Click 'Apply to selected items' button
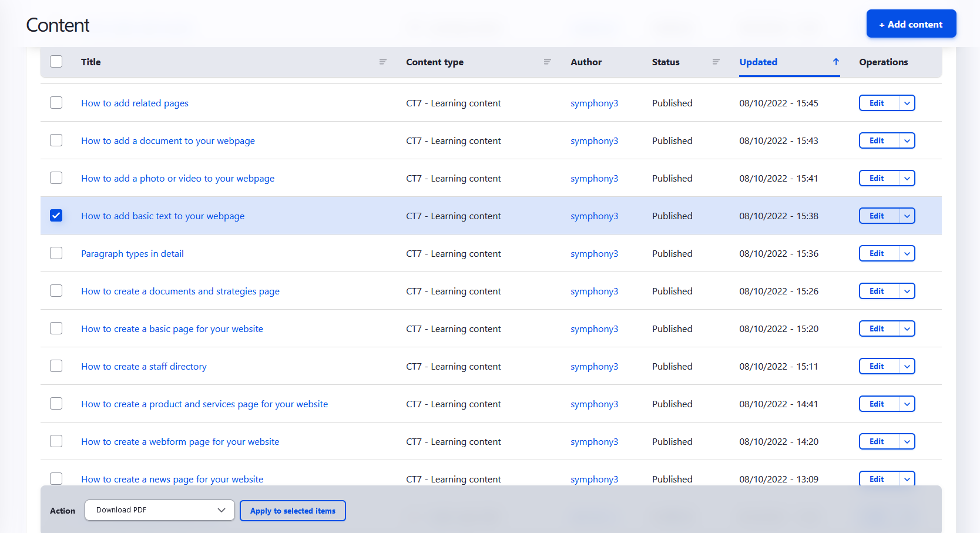This screenshot has width=980, height=533. tap(293, 511)
